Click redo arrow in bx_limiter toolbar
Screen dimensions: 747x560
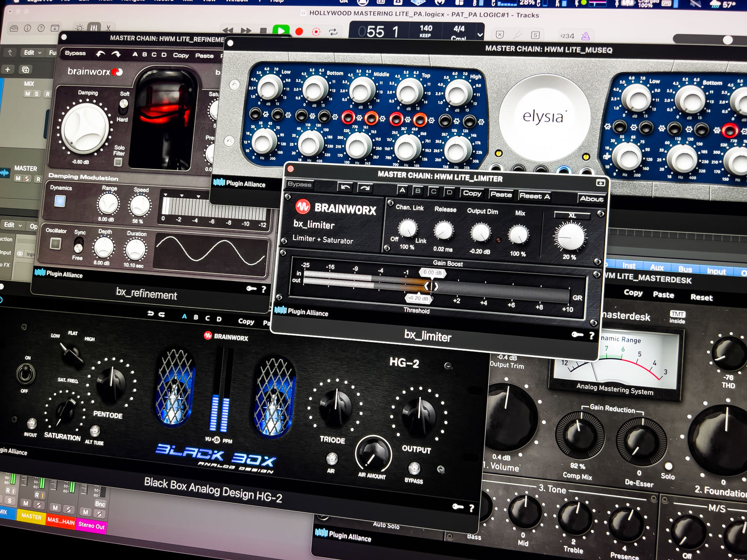pyautogui.click(x=364, y=188)
